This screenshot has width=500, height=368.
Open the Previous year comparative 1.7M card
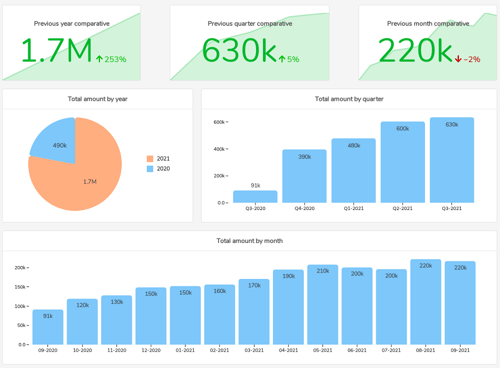[72, 43]
